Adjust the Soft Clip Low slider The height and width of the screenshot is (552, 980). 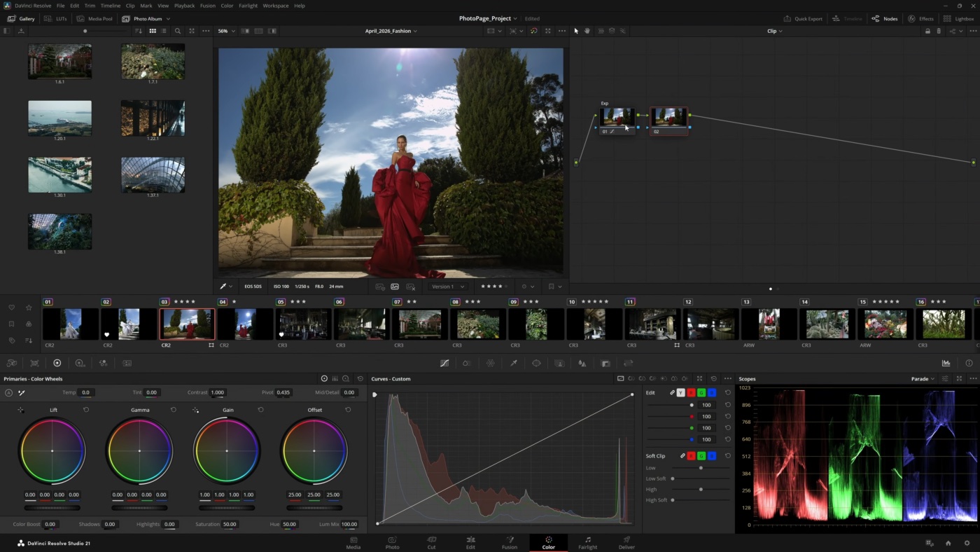pyautogui.click(x=701, y=468)
